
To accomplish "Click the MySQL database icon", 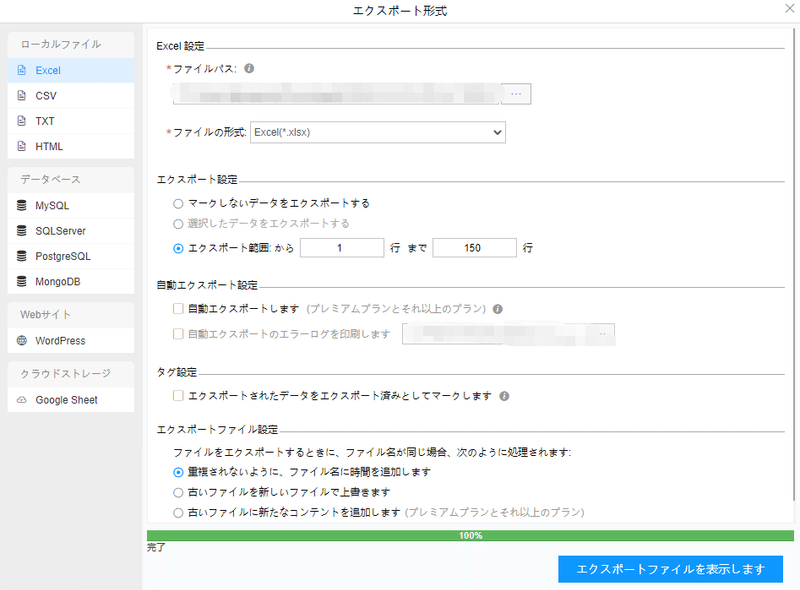I will tap(22, 206).
